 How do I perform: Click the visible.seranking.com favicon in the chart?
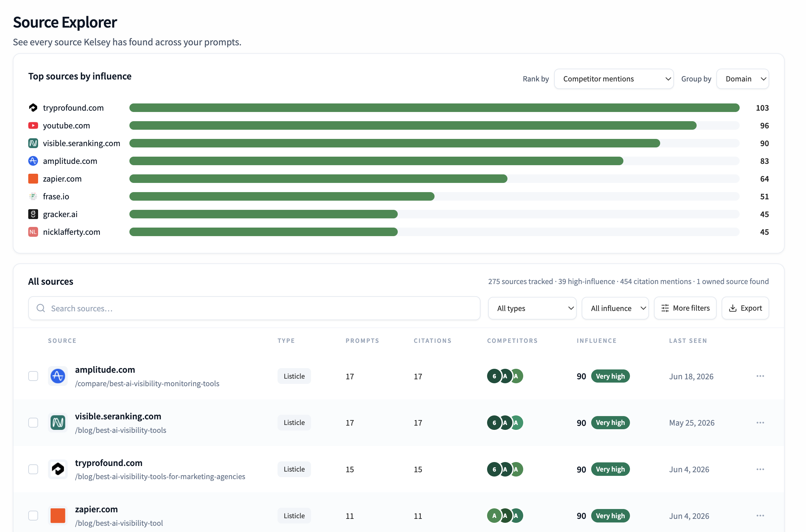[33, 143]
